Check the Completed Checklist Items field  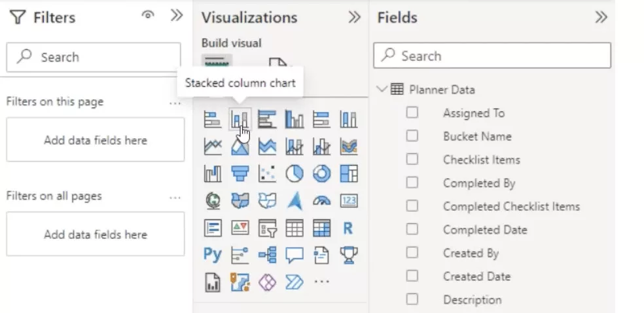pos(412,206)
